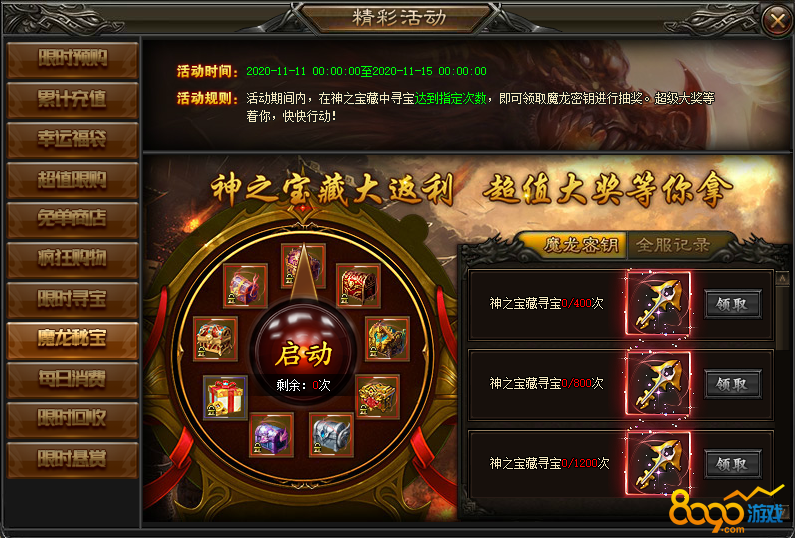
Task: Claim the 400-times reward with 领取
Action: [x=733, y=304]
